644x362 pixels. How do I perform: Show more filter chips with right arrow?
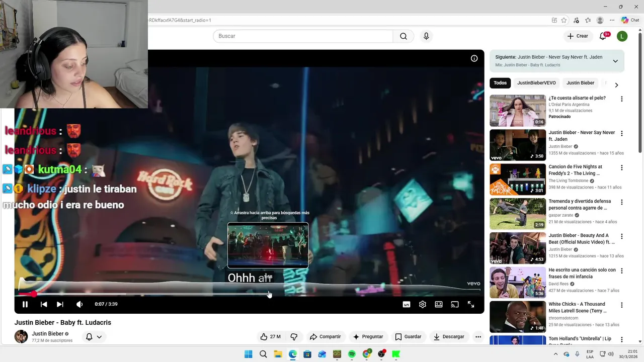point(616,85)
